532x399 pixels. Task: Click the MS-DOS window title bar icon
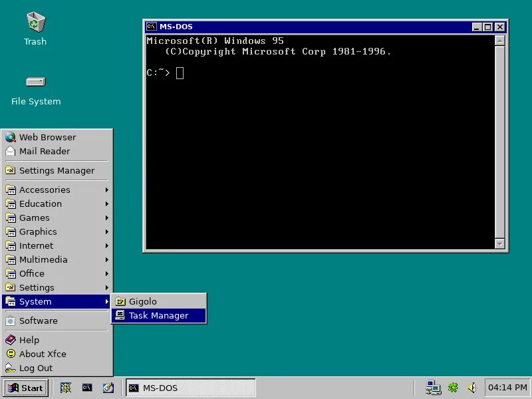coord(152,27)
